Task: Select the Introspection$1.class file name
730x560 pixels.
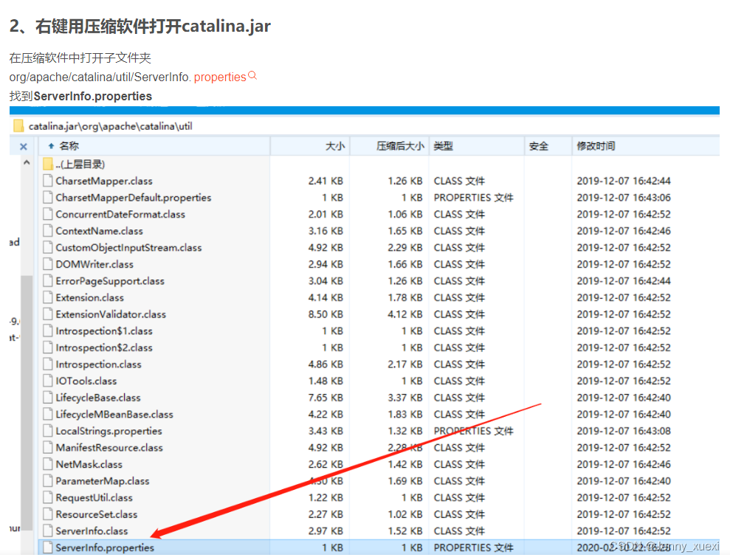Action: coord(104,331)
